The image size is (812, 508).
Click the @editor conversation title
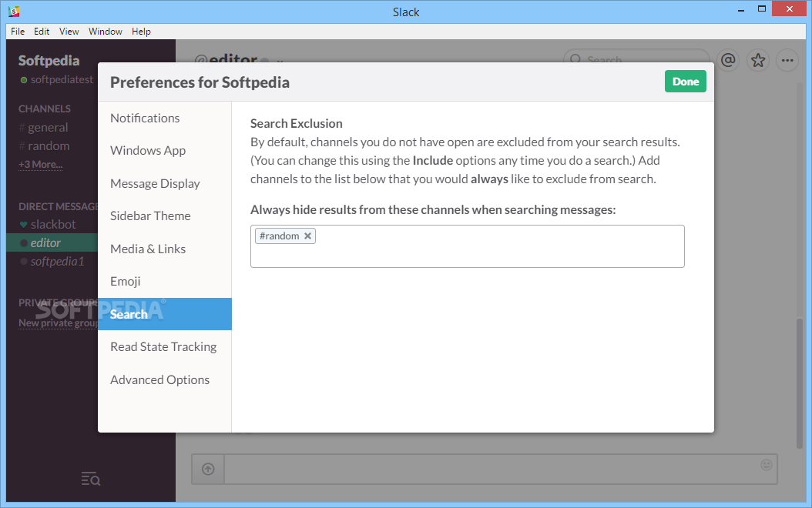click(x=226, y=58)
